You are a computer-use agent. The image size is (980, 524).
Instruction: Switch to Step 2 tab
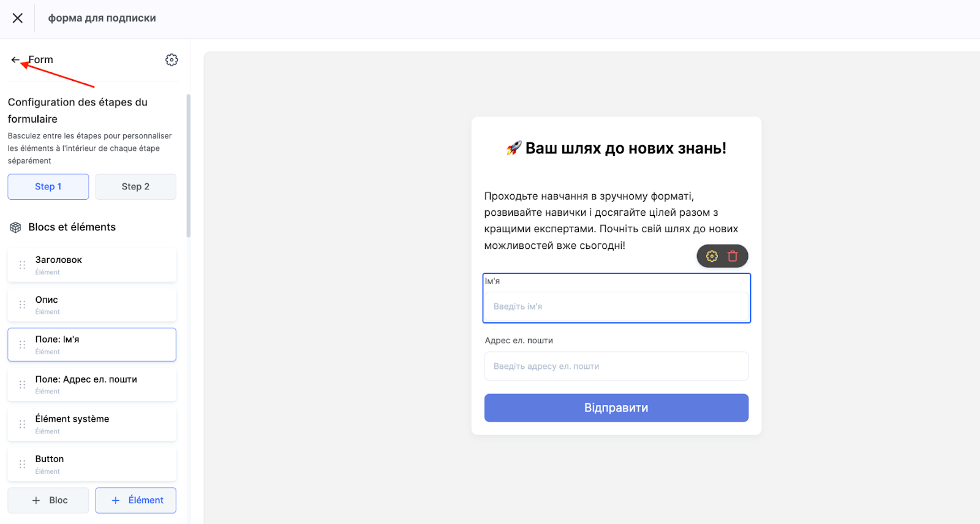135,187
